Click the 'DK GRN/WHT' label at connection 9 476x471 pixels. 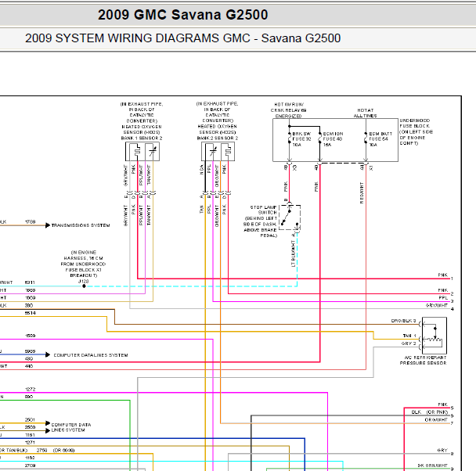tap(433, 466)
